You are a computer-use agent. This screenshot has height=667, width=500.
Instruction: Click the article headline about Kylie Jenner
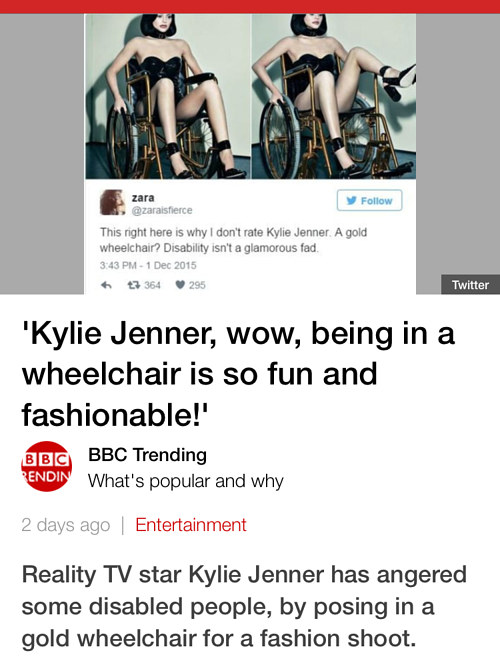point(238,374)
